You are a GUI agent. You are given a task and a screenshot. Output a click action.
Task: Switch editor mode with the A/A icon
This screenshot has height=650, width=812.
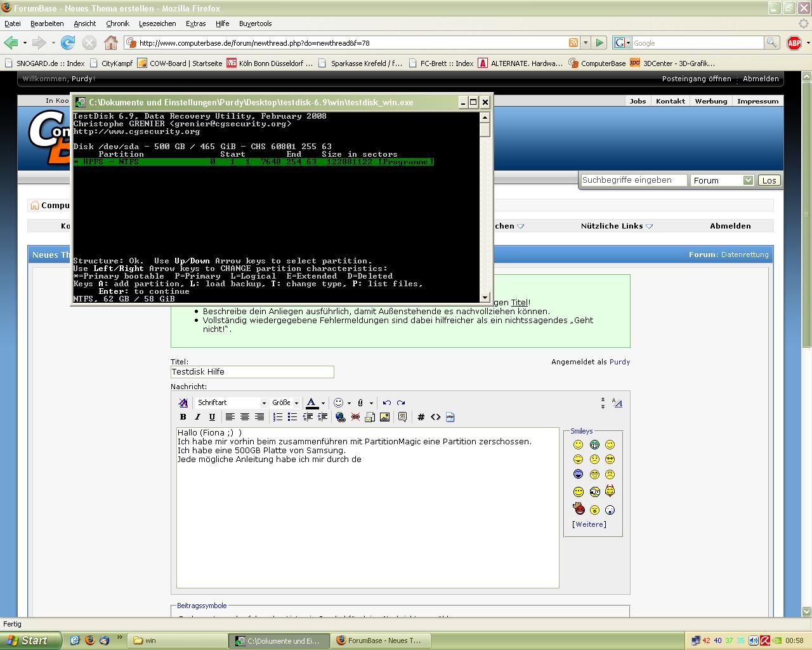pos(617,402)
